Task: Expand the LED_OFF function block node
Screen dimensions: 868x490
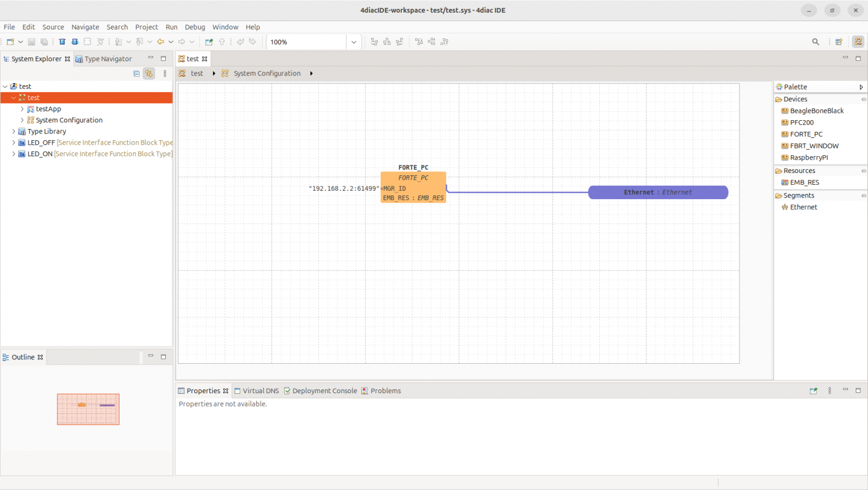Action: coord(14,142)
